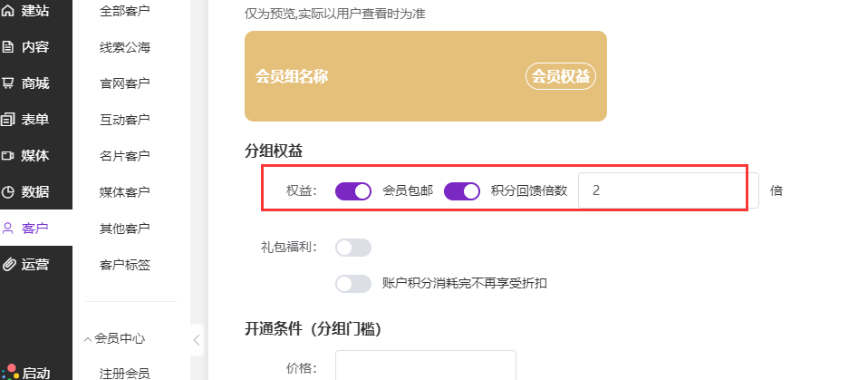This screenshot has height=380, width=868.
Task: Open the 客户标签 link
Action: pos(124,265)
